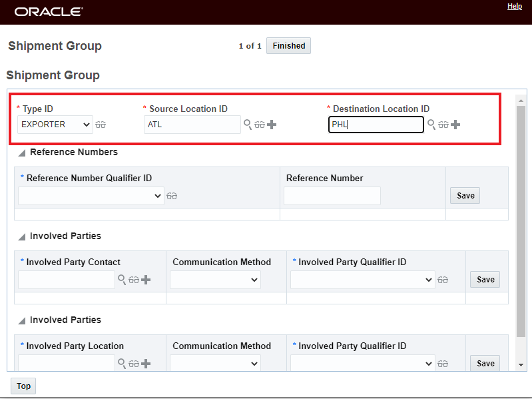
Task: Click search icon next to Source Location ID
Action: tap(248, 125)
